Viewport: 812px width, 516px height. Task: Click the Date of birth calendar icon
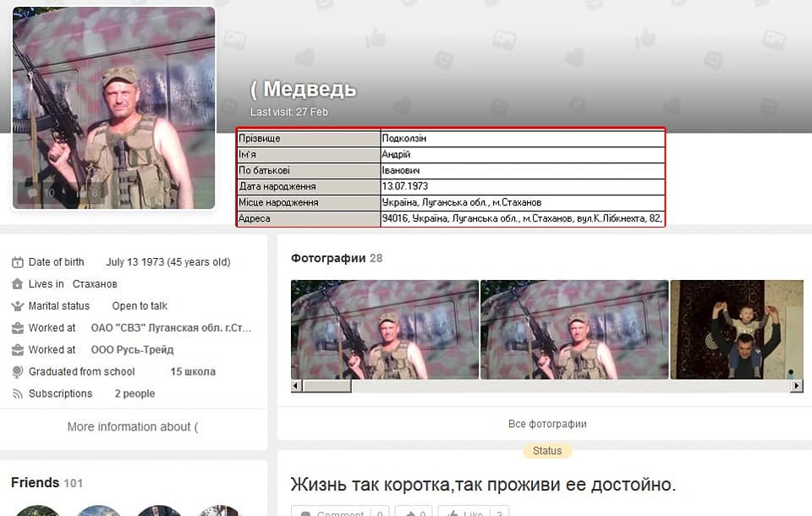(18, 262)
